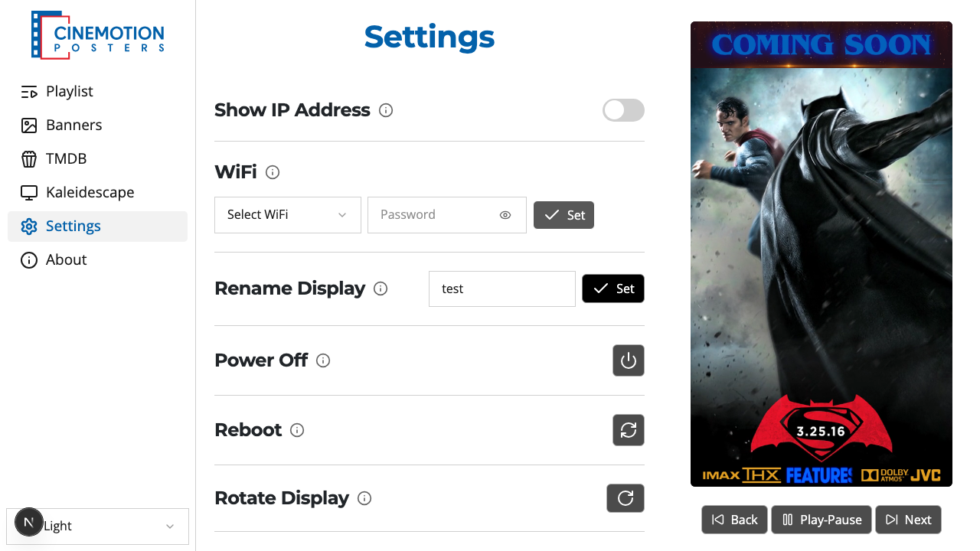Open TMDB section in sidebar
980x551 pixels.
click(97, 159)
